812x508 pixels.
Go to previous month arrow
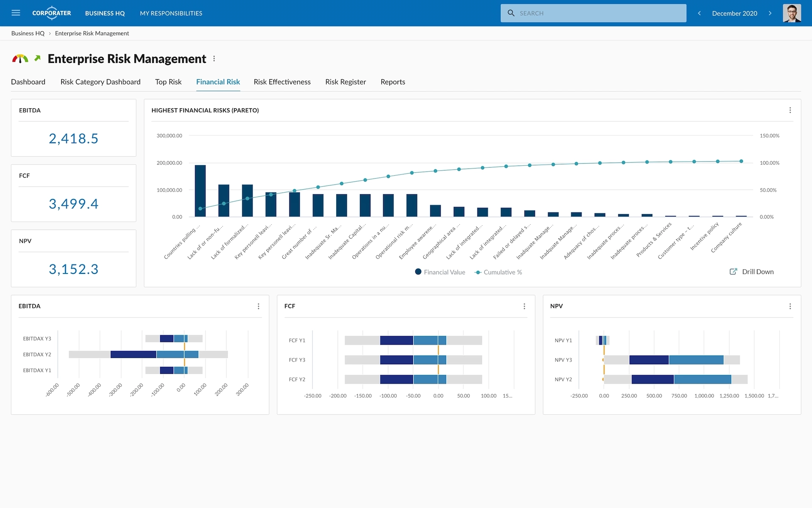pos(700,13)
